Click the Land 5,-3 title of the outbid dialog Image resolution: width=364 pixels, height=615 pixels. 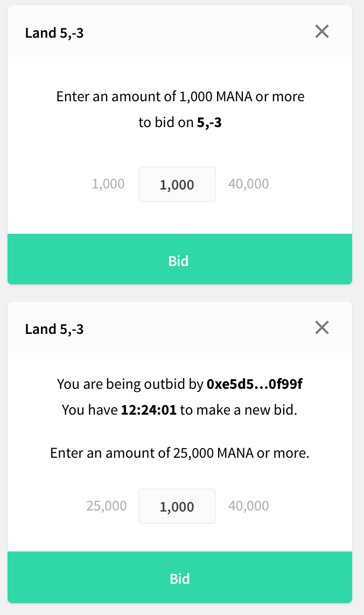tap(54, 329)
